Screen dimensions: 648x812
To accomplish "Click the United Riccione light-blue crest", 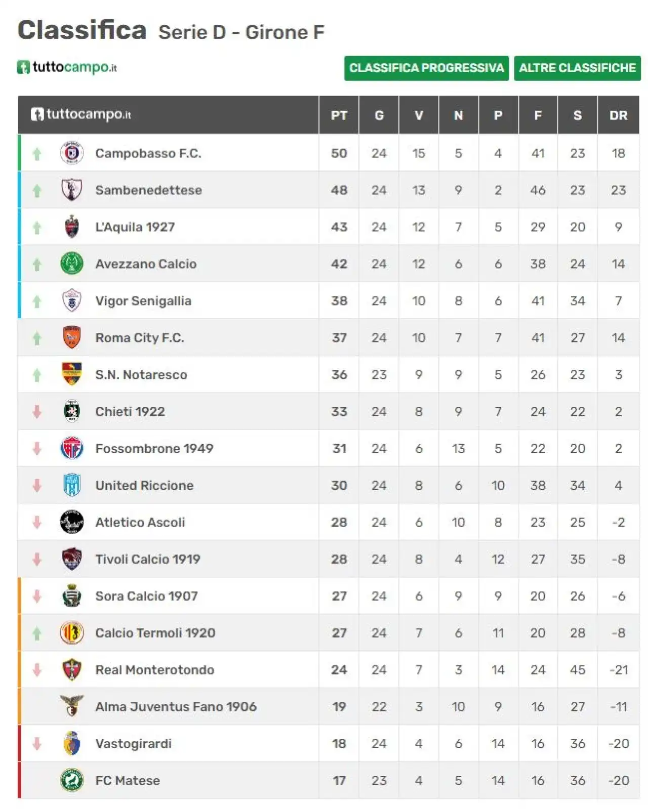I will tap(71, 485).
